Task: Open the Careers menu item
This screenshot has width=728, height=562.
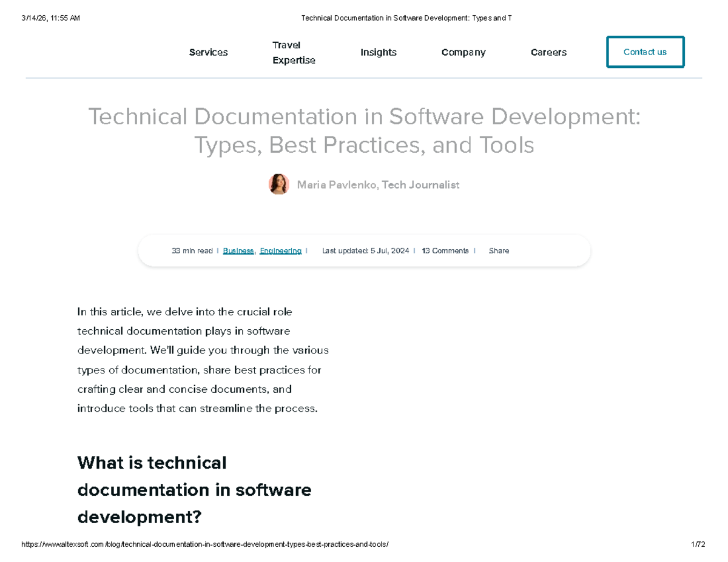Action: (548, 52)
